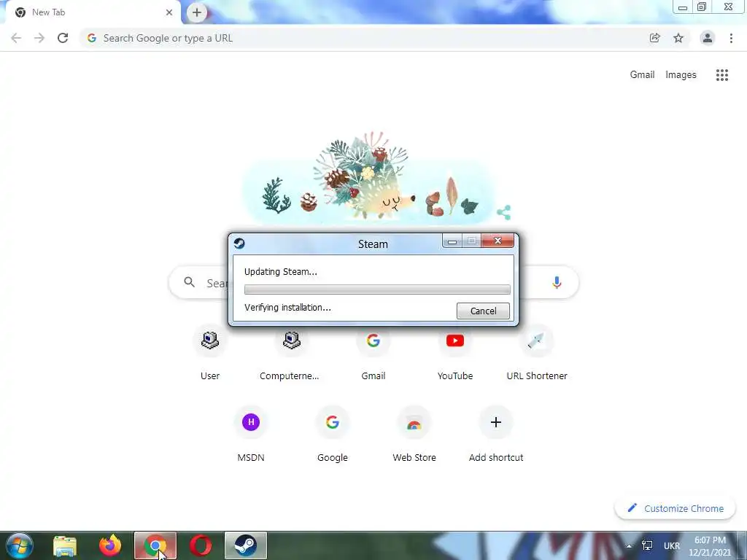This screenshot has width=747, height=560.
Task: Add a new shortcut
Action: coord(496,435)
